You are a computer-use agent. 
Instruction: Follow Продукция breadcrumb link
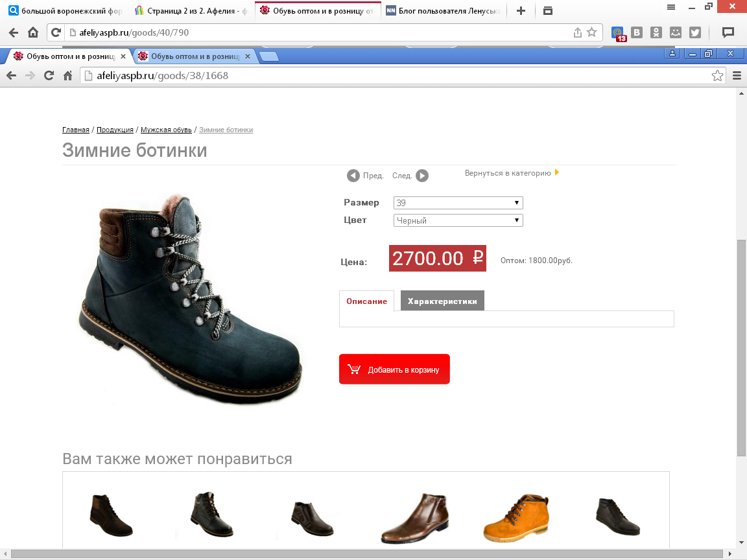tap(115, 130)
